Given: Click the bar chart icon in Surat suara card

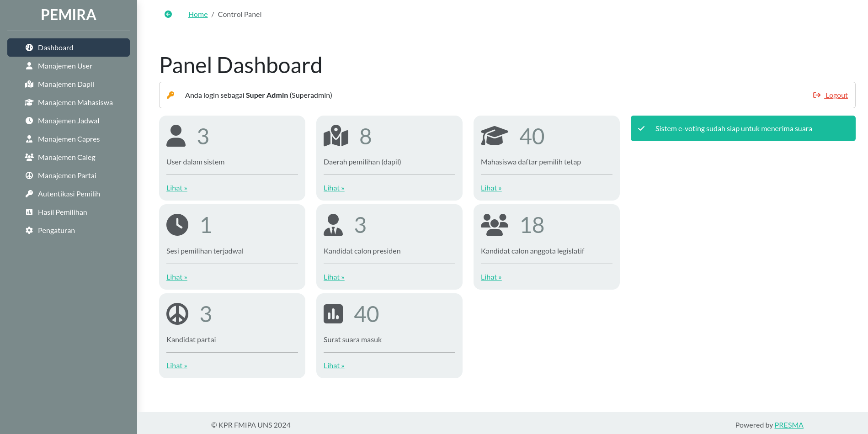Looking at the screenshot, I should [x=333, y=314].
